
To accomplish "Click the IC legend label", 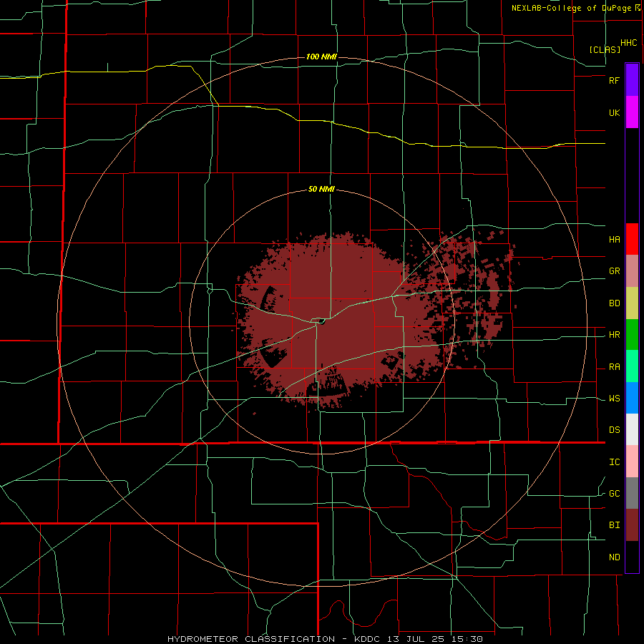I will 614,462.
